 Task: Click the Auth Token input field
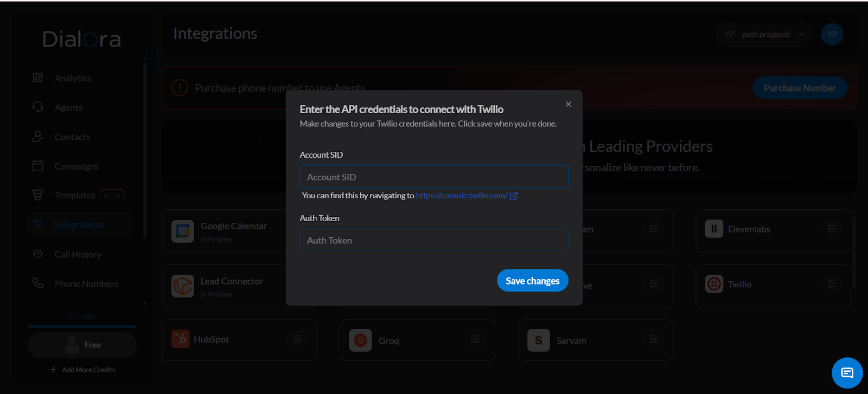[x=433, y=240]
